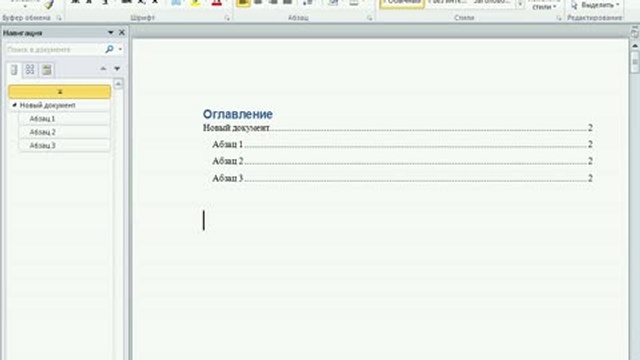Screen dimensions: 640x360
Task: Go to next heading with down arrow
Action: 117,69
